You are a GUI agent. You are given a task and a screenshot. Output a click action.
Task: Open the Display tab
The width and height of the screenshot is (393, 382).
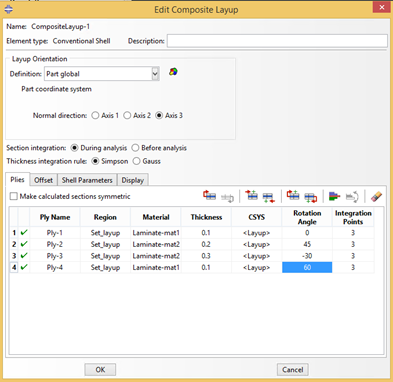(x=132, y=180)
